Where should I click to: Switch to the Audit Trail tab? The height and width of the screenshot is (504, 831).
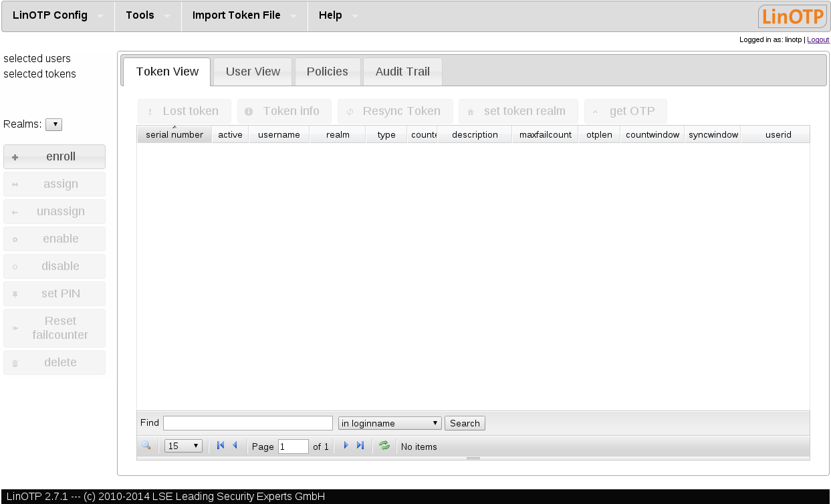(402, 72)
